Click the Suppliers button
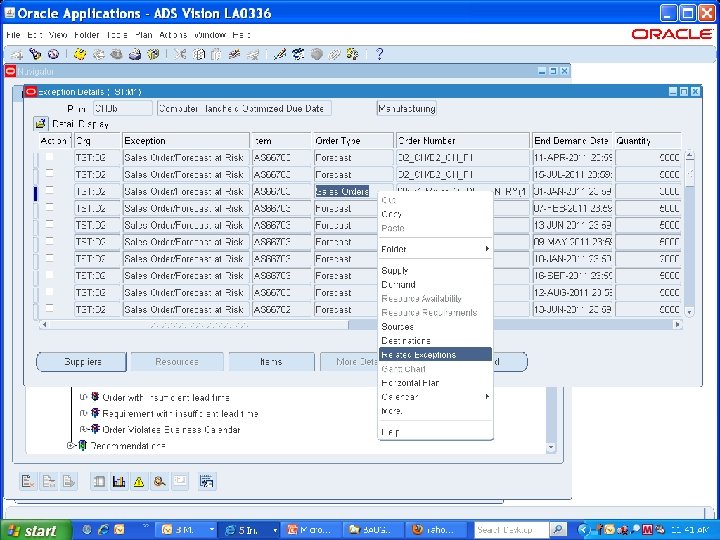 tap(81, 362)
